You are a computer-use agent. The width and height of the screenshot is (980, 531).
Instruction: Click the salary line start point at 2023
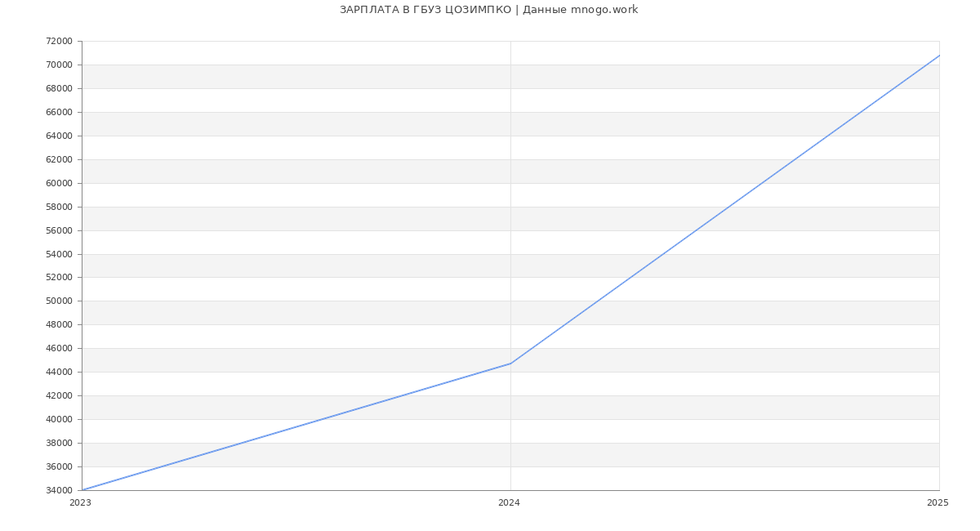point(82,490)
